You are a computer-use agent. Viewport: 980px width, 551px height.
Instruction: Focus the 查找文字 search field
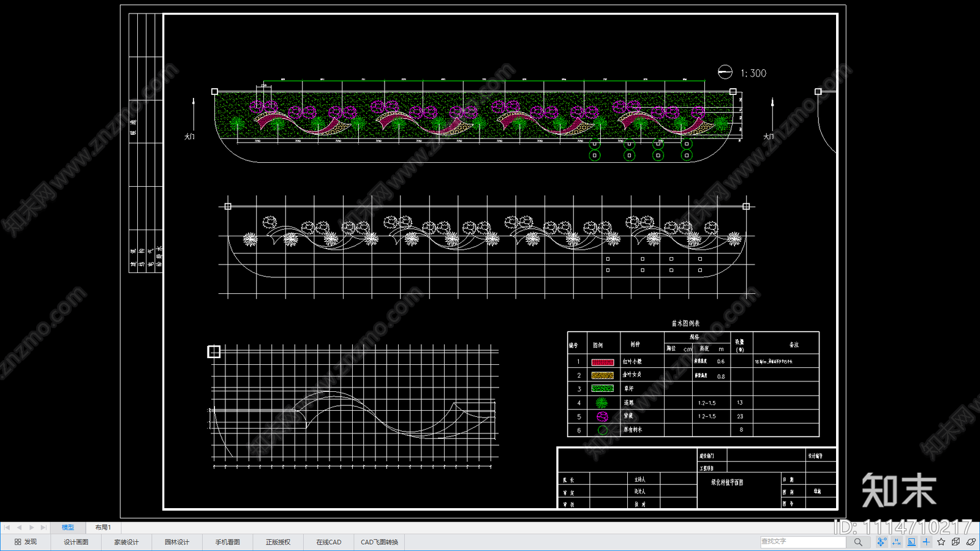803,542
